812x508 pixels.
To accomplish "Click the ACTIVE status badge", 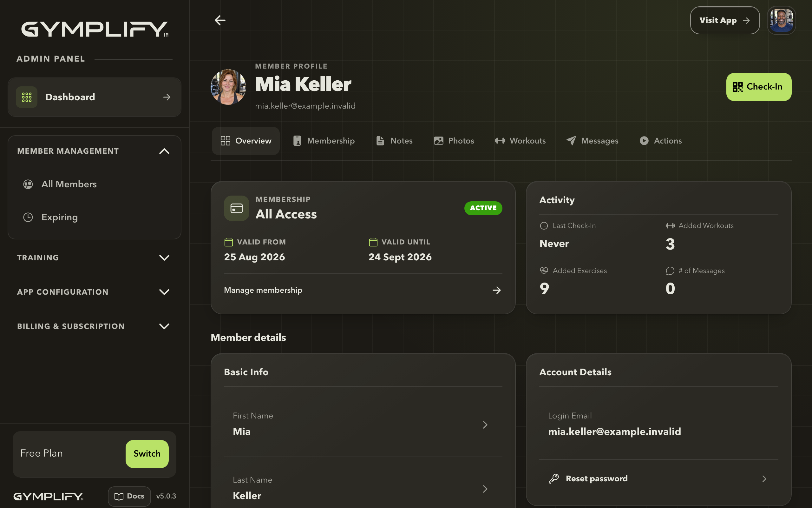I will [483, 208].
